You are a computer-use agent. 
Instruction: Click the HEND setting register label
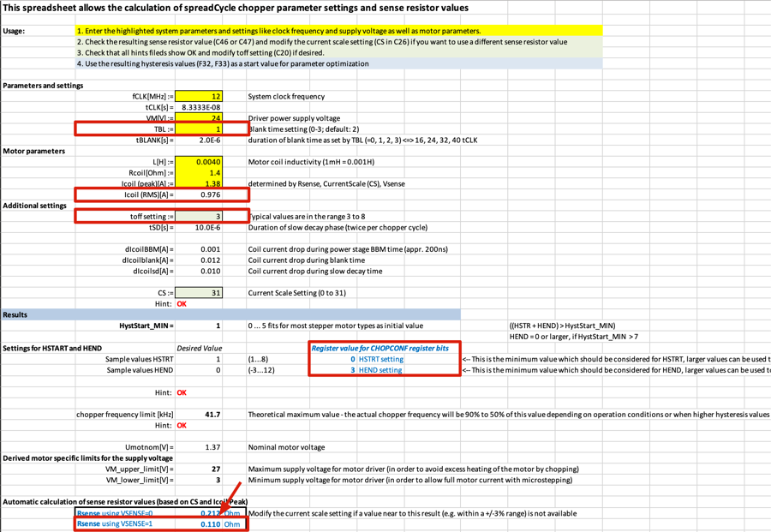pyautogui.click(x=380, y=370)
